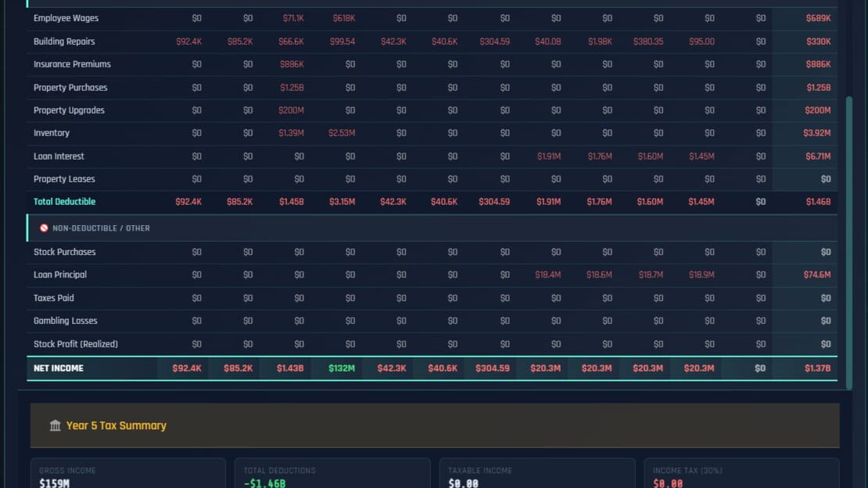This screenshot has height=488, width=868.
Task: Select the Insurance Premiums row label
Action: [x=72, y=64]
